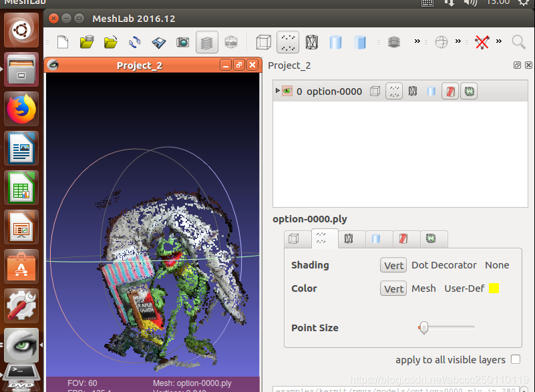
Task: Set Shading to Vert
Action: tap(393, 265)
